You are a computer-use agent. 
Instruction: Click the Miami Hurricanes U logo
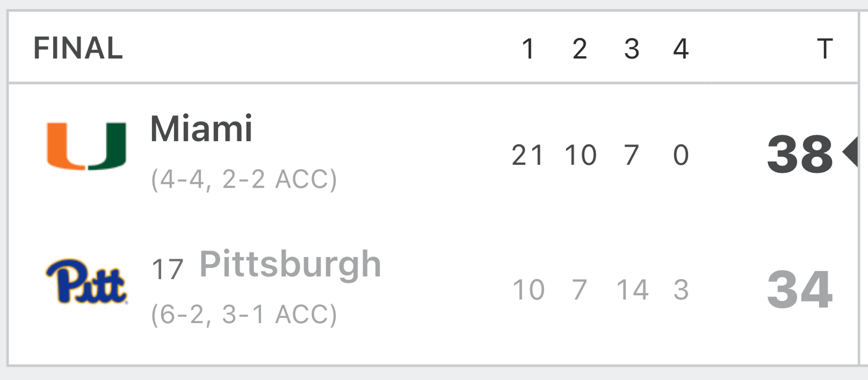(87, 146)
